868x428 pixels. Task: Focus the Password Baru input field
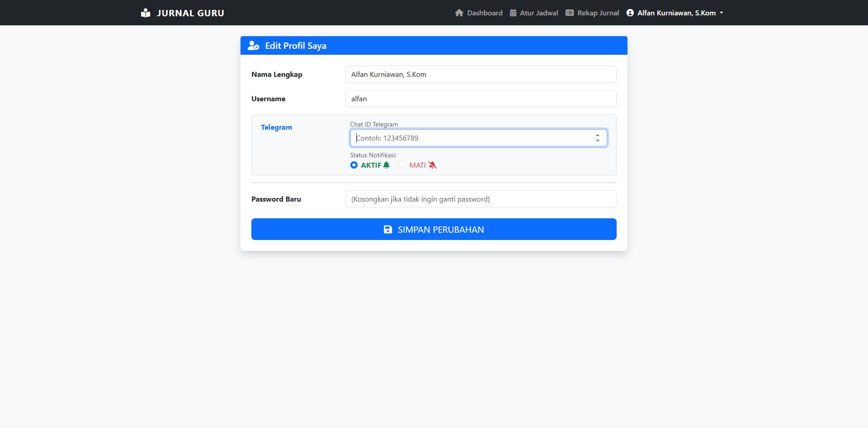pyautogui.click(x=481, y=199)
